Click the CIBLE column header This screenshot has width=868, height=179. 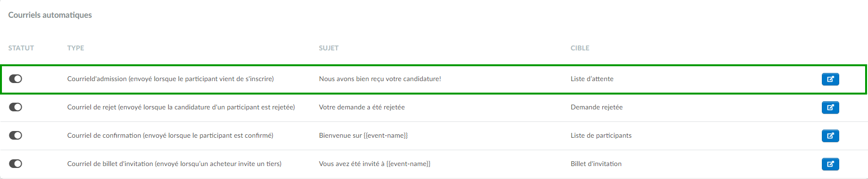coord(580,48)
